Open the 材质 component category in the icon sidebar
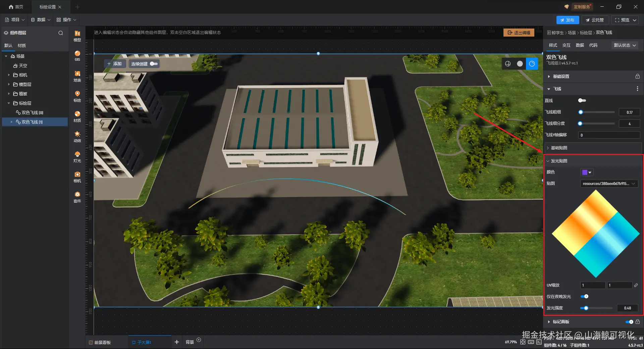The height and width of the screenshot is (349, 644). (77, 116)
